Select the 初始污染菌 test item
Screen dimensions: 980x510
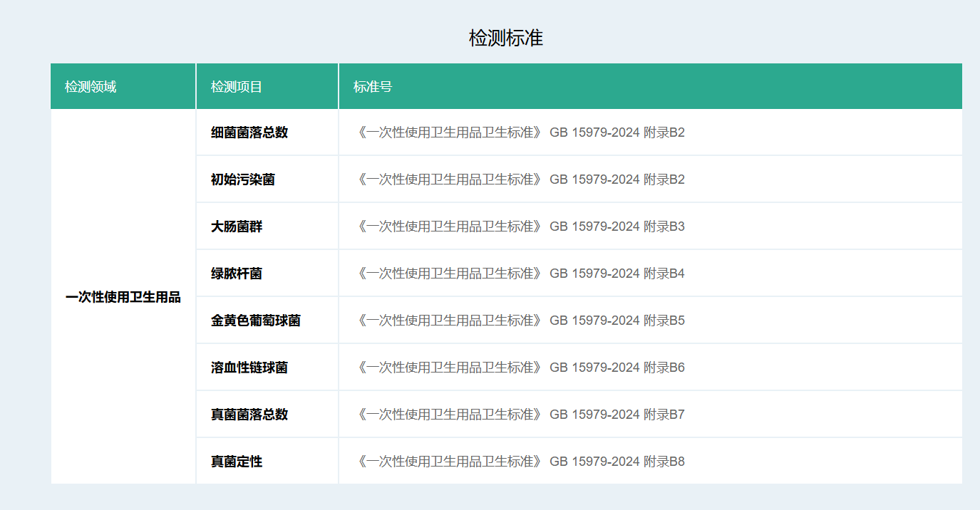click(x=243, y=179)
